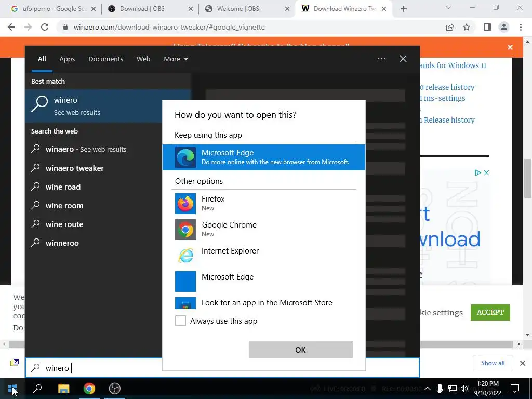Close the Windows search panel

403,59
